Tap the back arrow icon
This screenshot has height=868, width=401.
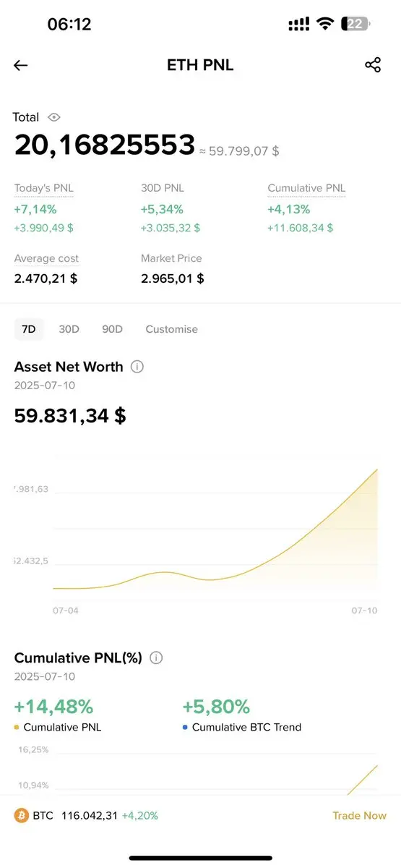[x=20, y=66]
